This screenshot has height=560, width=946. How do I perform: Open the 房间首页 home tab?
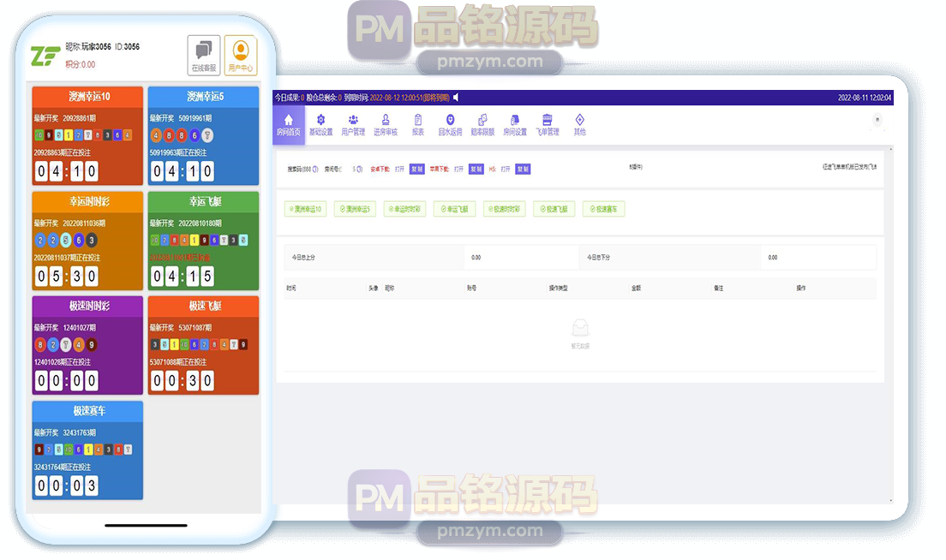289,125
